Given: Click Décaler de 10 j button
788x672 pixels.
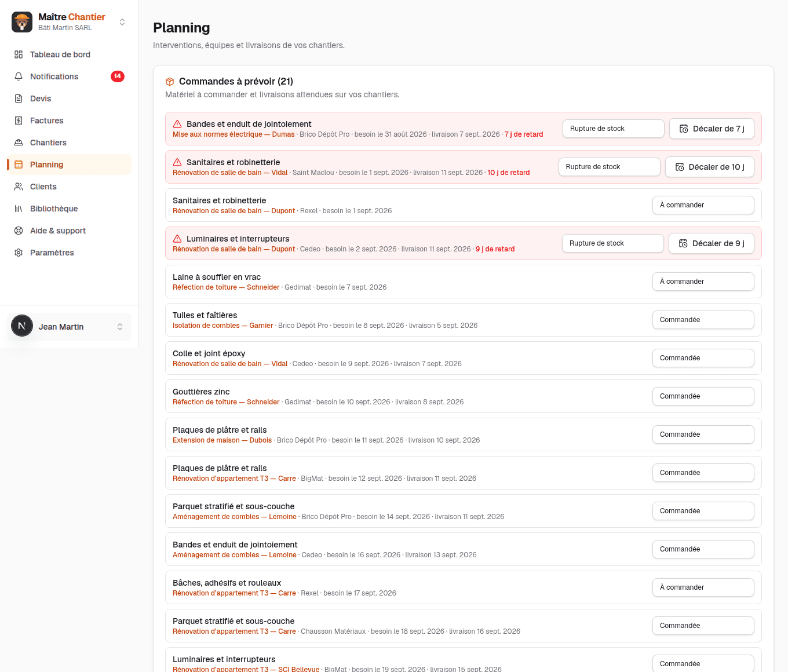Looking at the screenshot, I should (x=709, y=167).
